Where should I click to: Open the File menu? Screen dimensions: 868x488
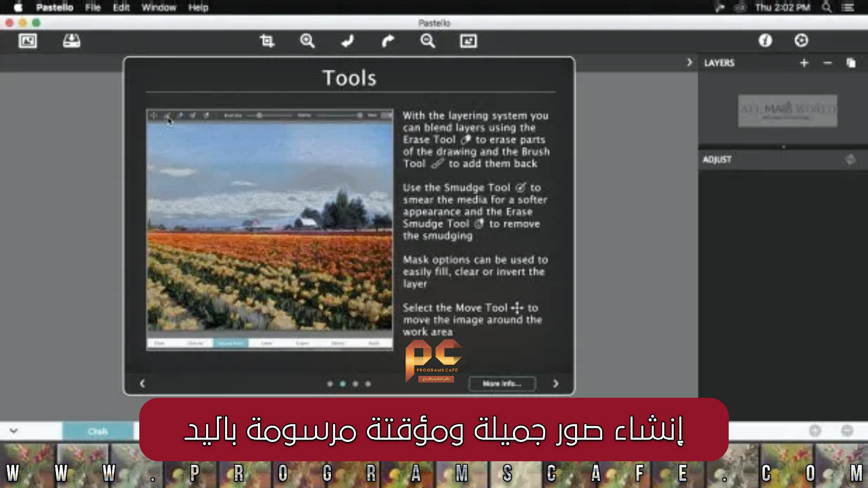pos(93,8)
